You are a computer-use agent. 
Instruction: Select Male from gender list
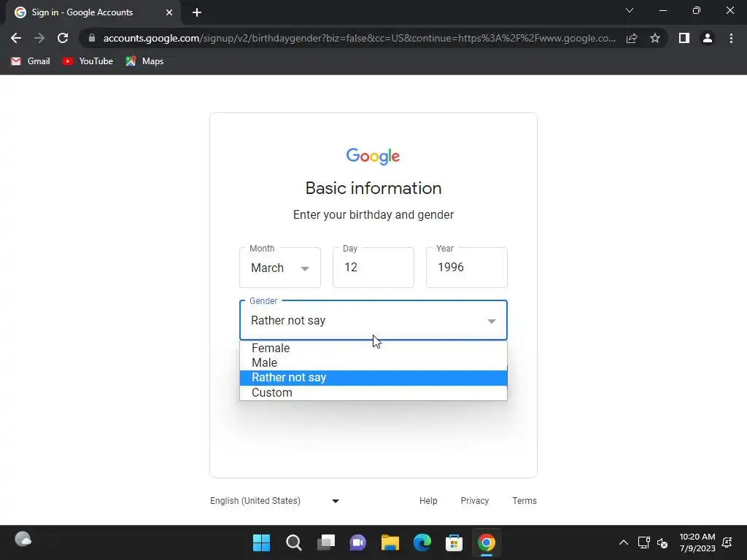point(373,363)
